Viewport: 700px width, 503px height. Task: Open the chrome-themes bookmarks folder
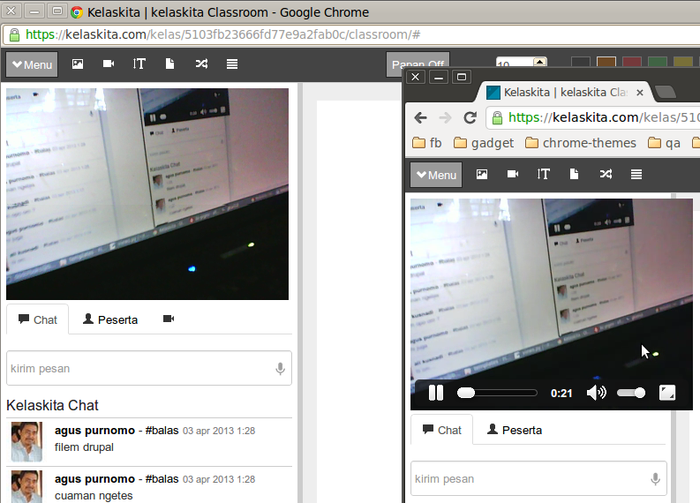click(580, 143)
